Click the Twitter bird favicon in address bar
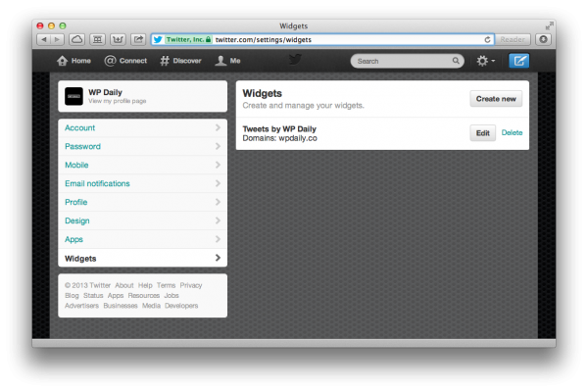The image size is (588, 392). [158, 39]
